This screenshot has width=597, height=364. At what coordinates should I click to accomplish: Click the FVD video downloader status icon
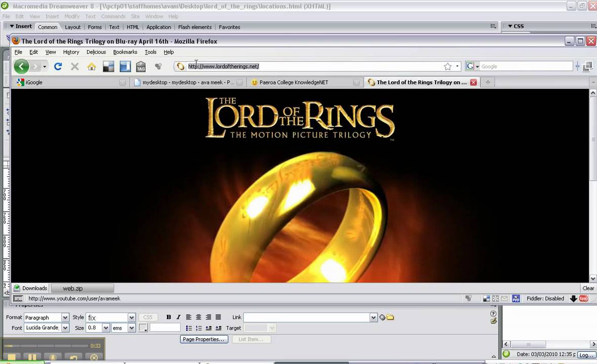[516, 299]
